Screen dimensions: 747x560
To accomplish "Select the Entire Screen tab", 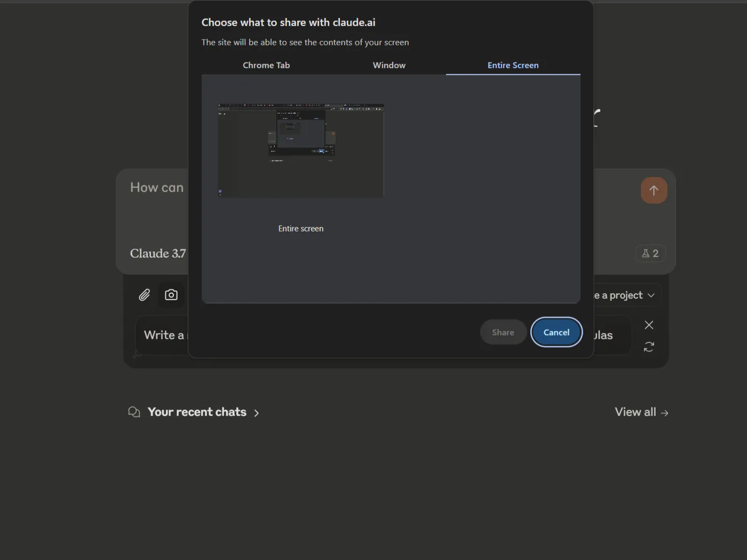I will pyautogui.click(x=513, y=65).
